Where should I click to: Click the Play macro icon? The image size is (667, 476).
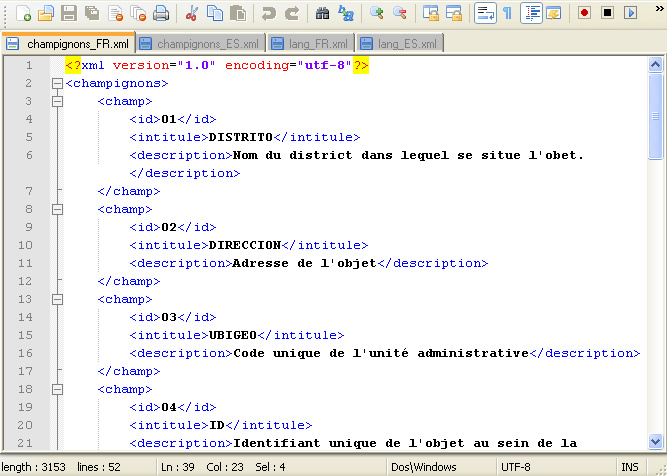(630, 13)
